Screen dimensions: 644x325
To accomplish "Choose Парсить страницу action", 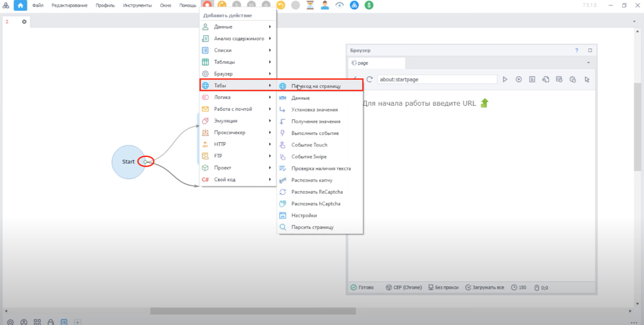I will coord(320,227).
